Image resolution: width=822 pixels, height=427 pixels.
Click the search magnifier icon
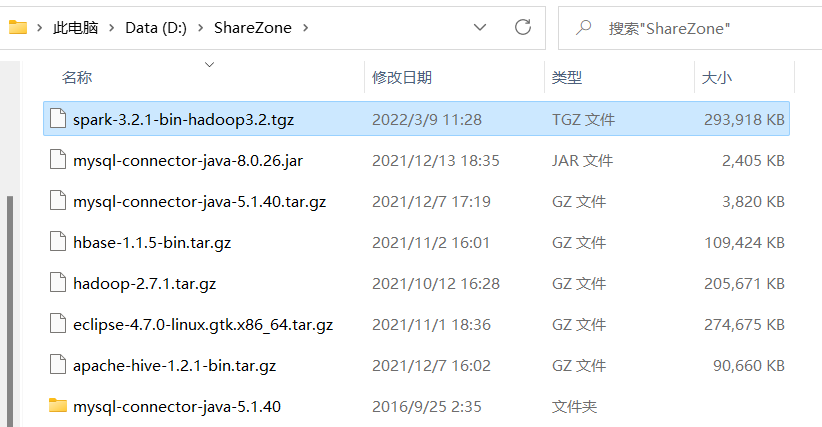point(583,27)
